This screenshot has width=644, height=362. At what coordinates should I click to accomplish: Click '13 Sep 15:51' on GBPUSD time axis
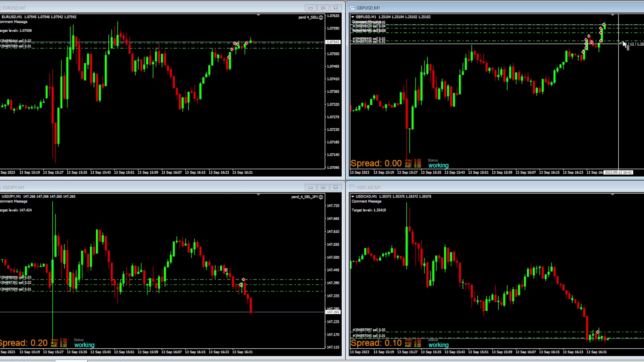tap(478, 173)
